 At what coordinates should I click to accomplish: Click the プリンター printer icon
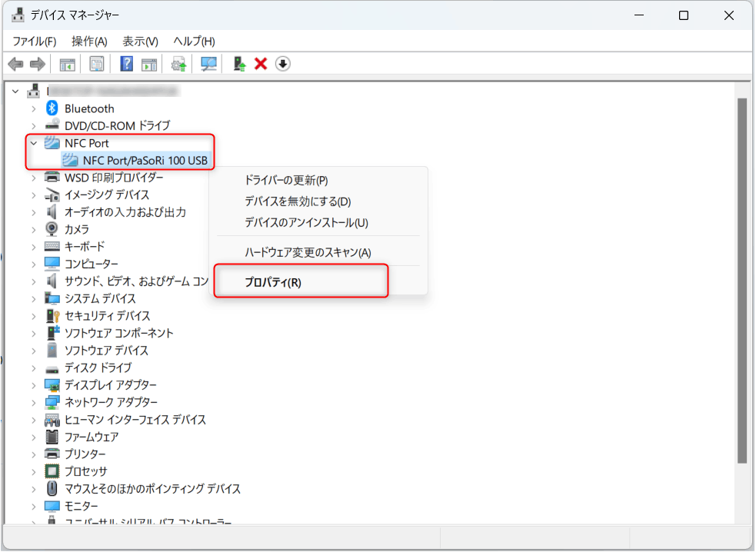pyautogui.click(x=52, y=454)
